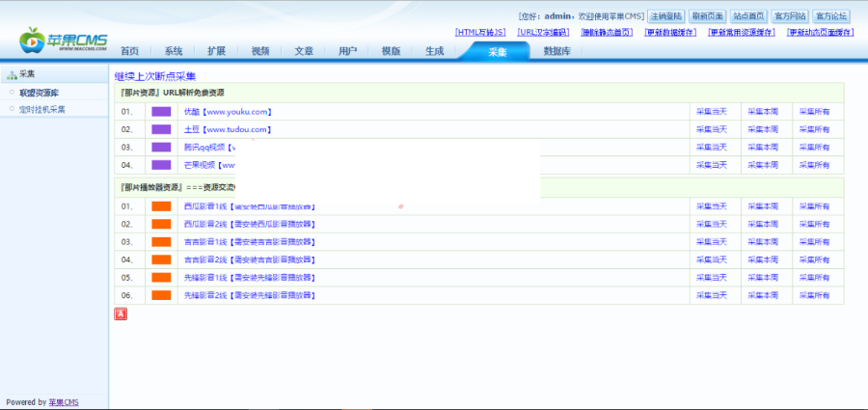Click the 采集 sidebar header tree icon
The height and width of the screenshot is (410, 868).
(x=12, y=74)
